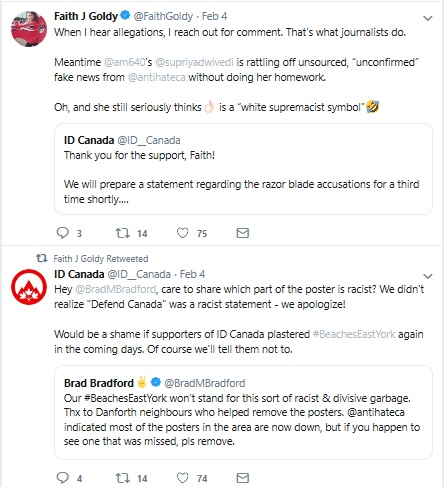Visit the @supriyadwivedi mention link
This screenshot has width=444, height=487.
(x=194, y=62)
